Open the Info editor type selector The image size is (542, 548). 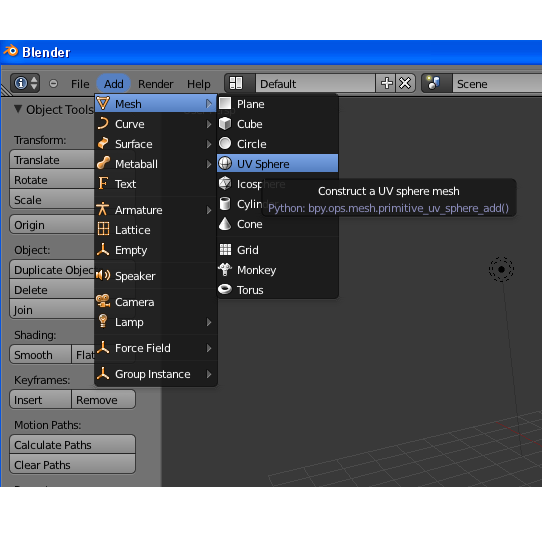coord(25,84)
